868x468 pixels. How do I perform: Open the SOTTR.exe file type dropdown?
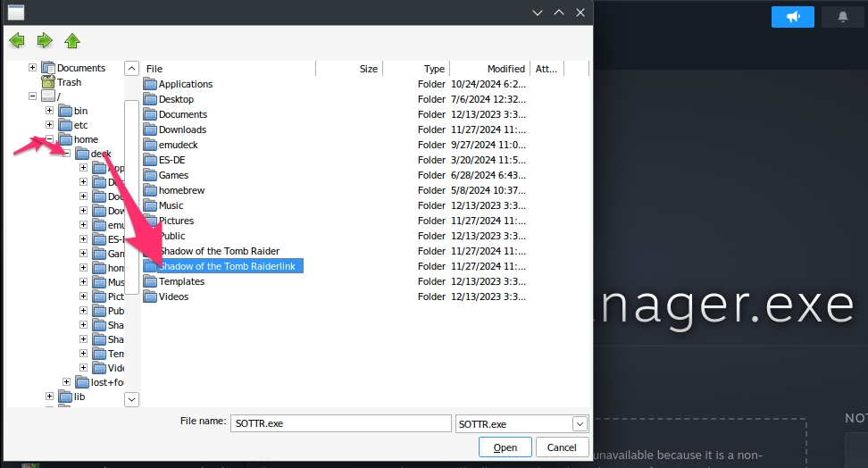580,424
